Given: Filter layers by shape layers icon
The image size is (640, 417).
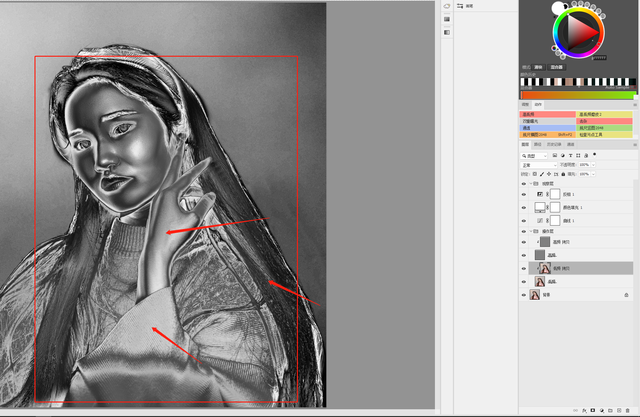Looking at the screenshot, I should point(578,155).
